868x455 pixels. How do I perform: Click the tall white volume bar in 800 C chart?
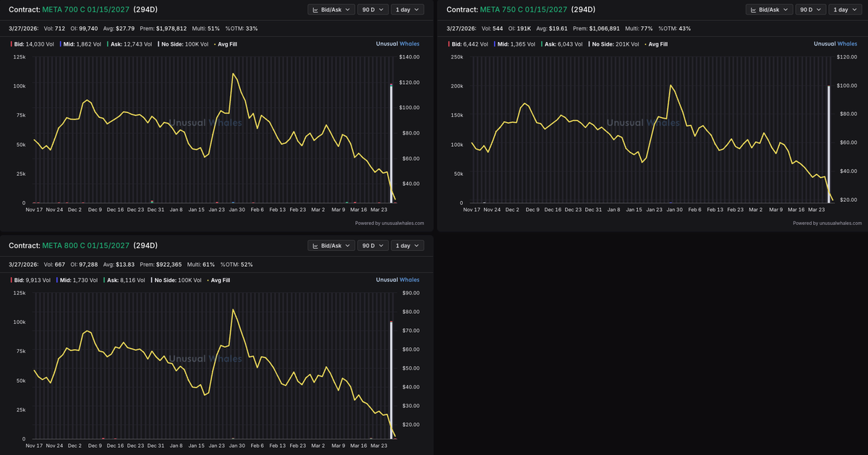point(391,380)
